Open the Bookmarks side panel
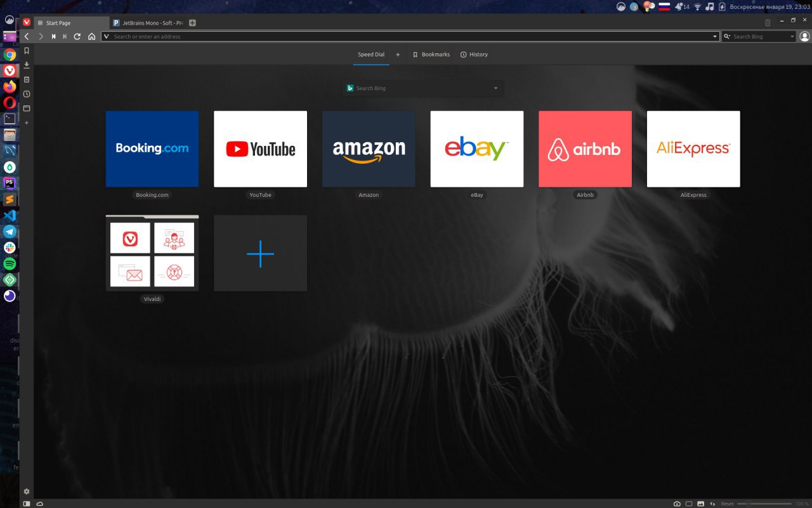 click(x=27, y=50)
